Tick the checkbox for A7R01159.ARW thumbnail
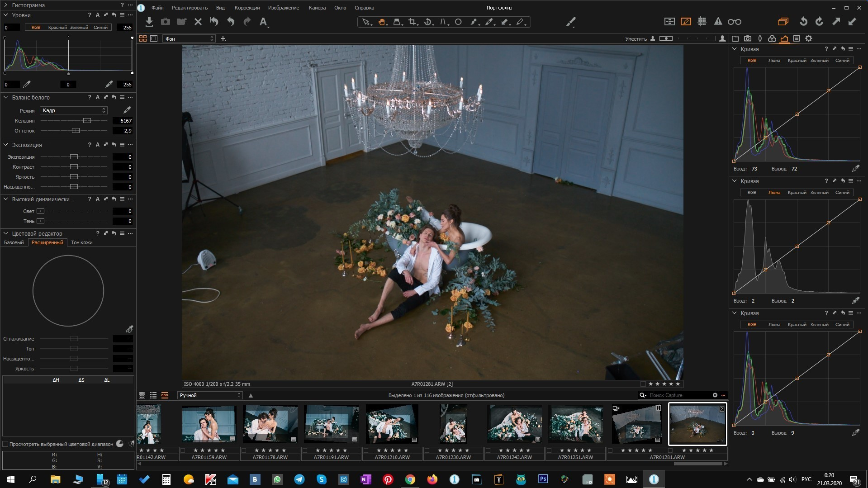 point(183,450)
